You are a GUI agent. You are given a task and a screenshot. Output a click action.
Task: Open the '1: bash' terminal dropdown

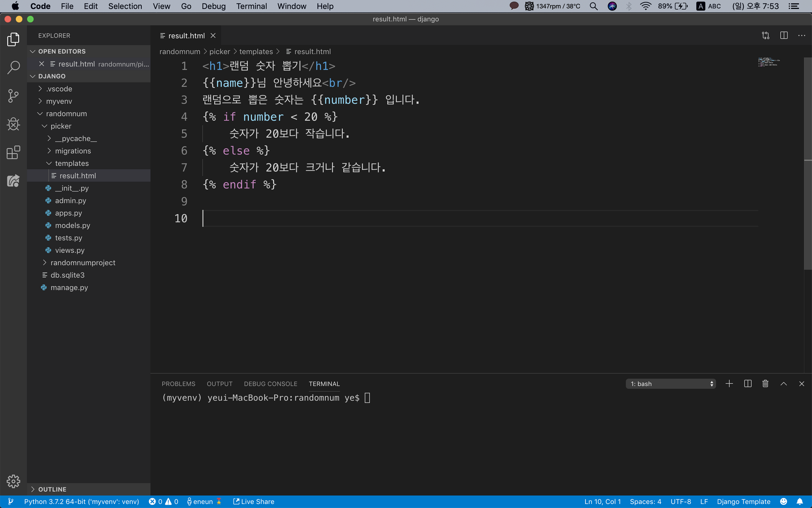pyautogui.click(x=671, y=384)
